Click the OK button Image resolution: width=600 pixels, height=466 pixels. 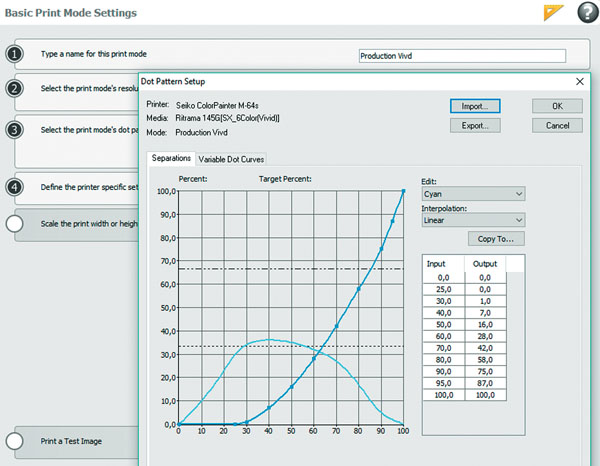click(557, 106)
